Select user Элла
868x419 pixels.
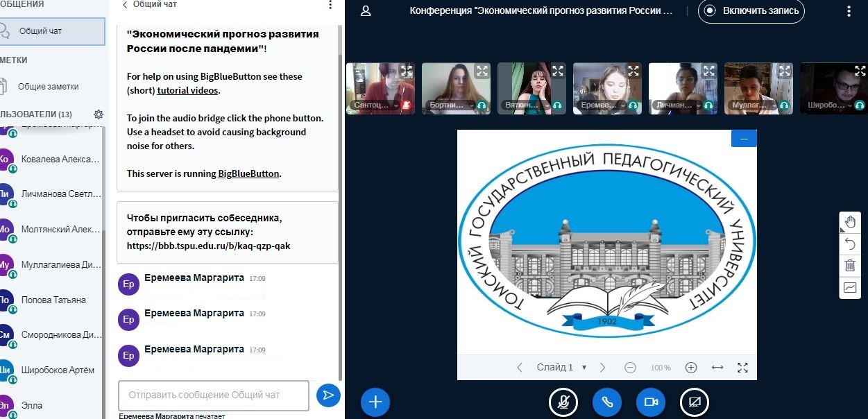pos(52,405)
